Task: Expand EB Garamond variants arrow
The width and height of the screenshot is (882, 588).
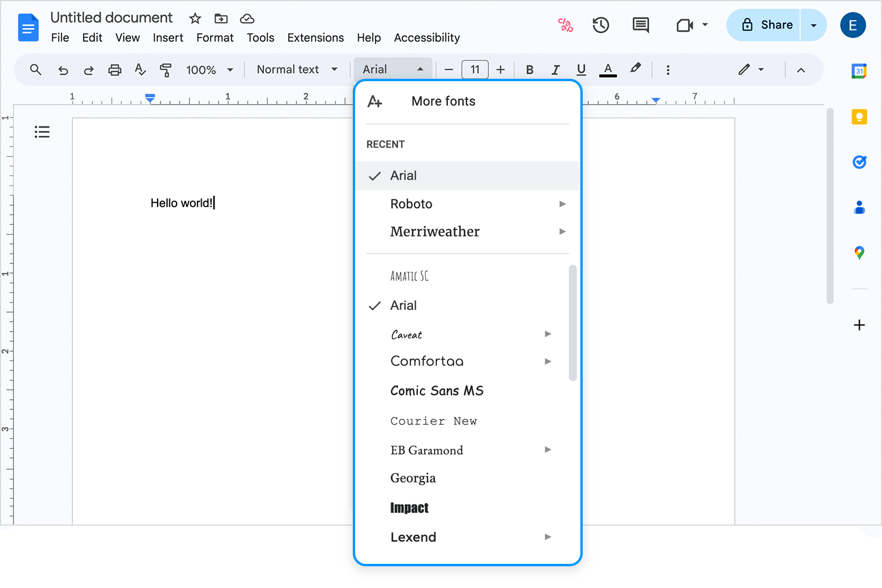Action: click(548, 450)
